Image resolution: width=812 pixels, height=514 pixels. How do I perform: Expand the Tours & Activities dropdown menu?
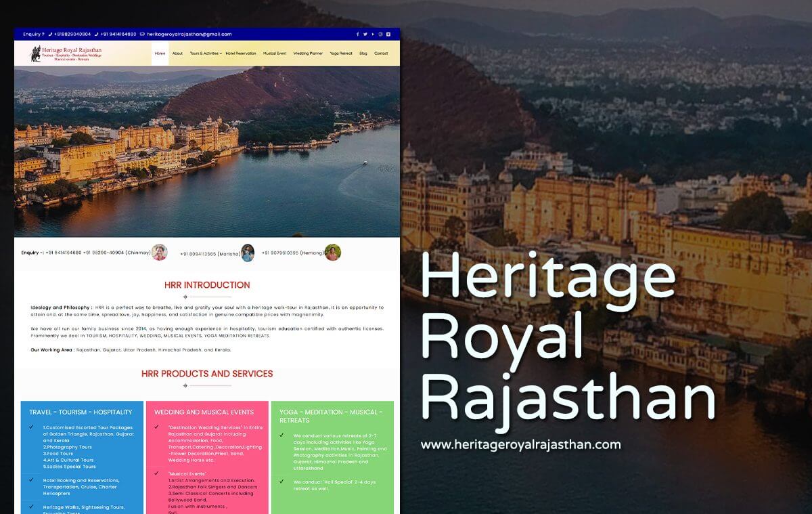click(x=206, y=53)
